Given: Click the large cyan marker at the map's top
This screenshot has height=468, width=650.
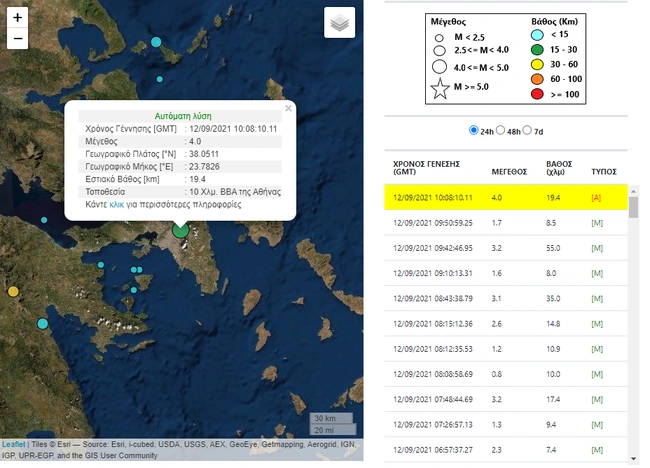Looking at the screenshot, I should click(x=156, y=42).
